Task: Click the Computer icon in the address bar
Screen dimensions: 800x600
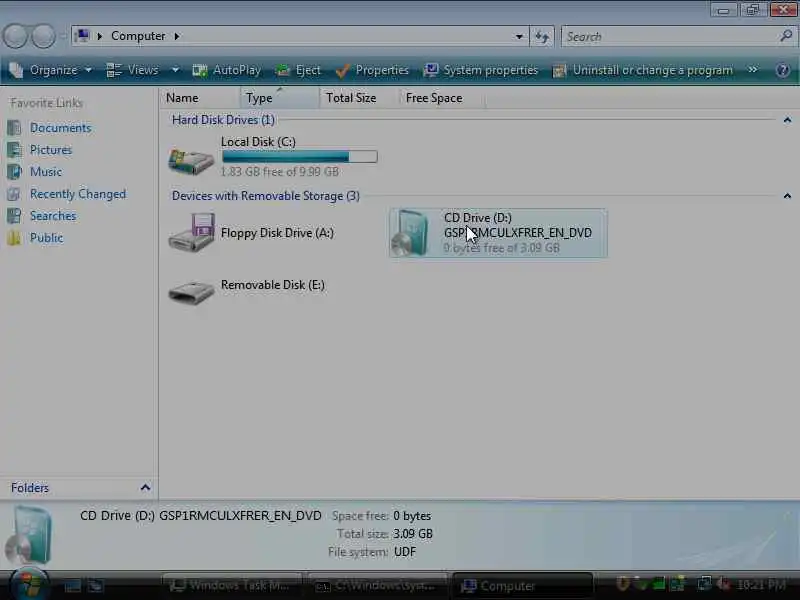Action: [x=82, y=36]
